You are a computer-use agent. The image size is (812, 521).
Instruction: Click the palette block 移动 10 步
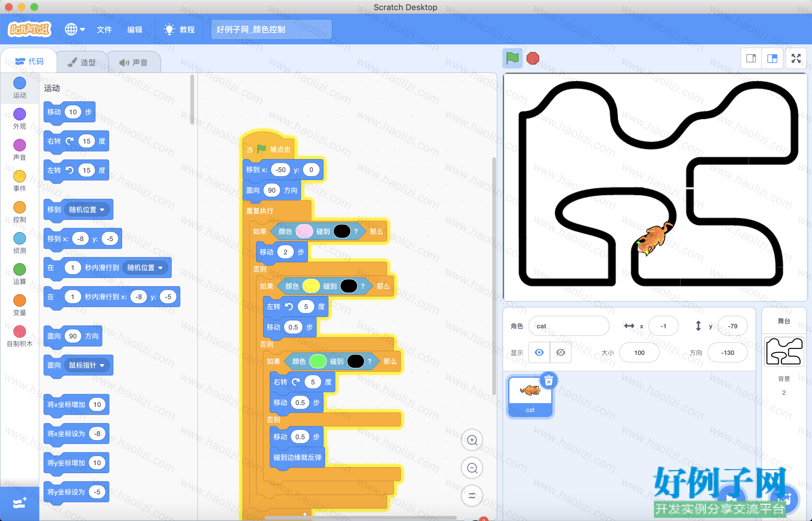click(69, 112)
